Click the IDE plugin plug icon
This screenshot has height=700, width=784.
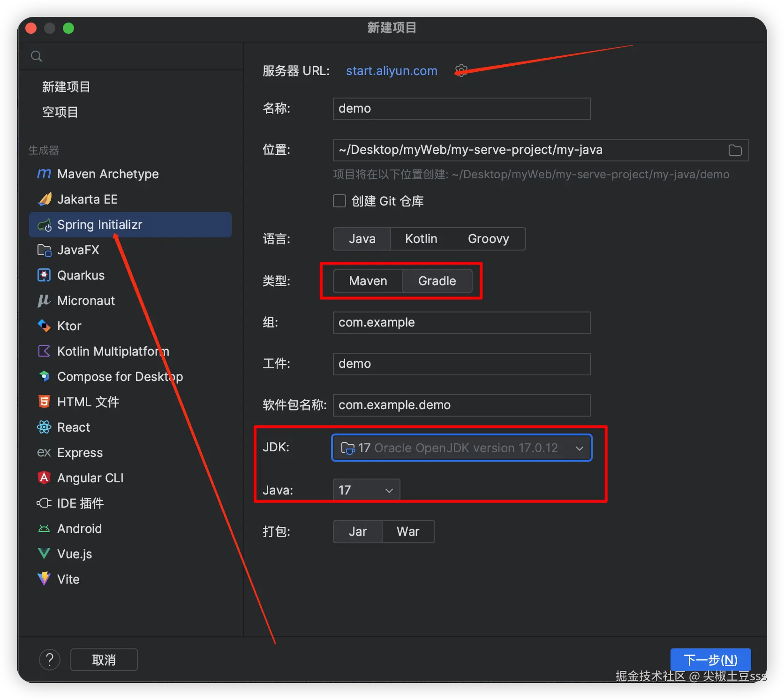coord(44,503)
